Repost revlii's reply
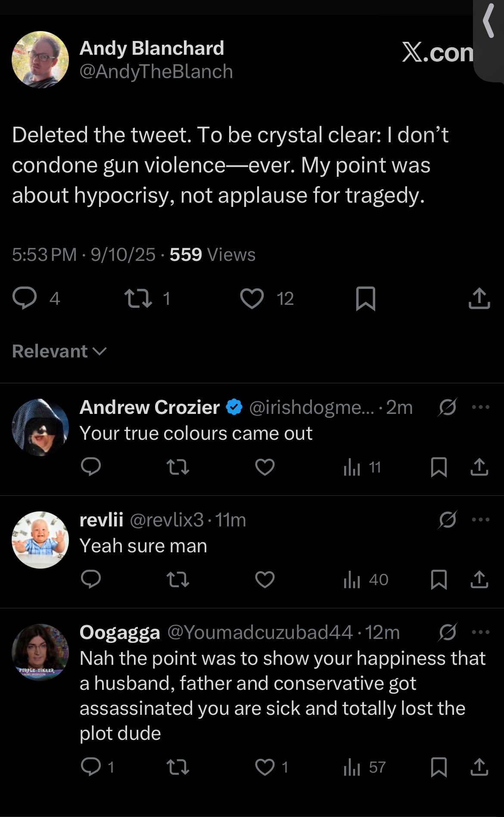The image size is (504, 817). pyautogui.click(x=178, y=579)
